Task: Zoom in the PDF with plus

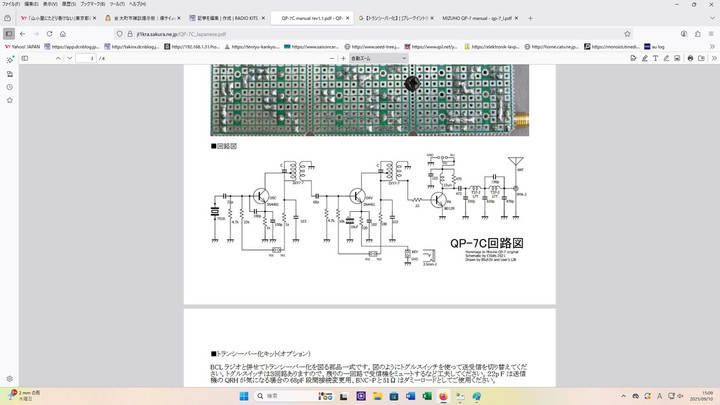Action: [343, 58]
